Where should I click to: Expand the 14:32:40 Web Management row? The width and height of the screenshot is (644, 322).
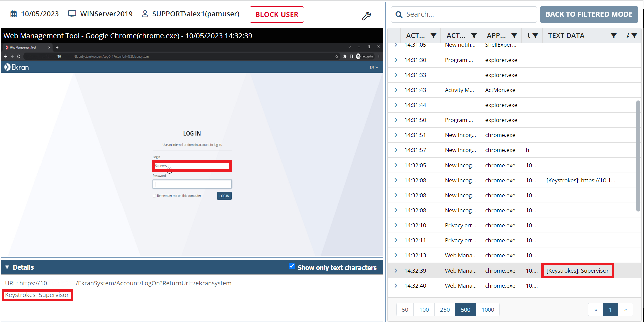[x=396, y=286]
